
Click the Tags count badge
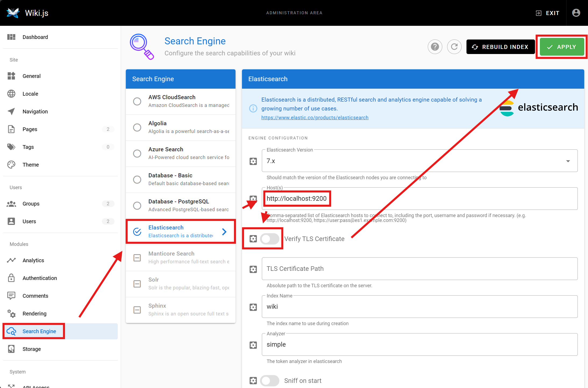tap(108, 147)
